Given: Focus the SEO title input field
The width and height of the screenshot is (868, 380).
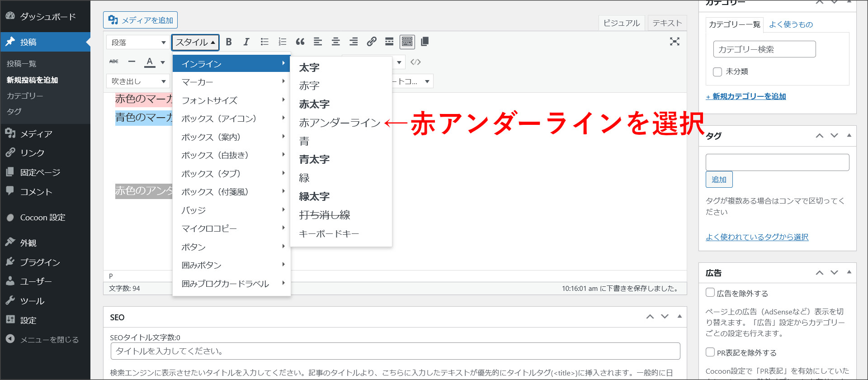Looking at the screenshot, I should [x=395, y=351].
